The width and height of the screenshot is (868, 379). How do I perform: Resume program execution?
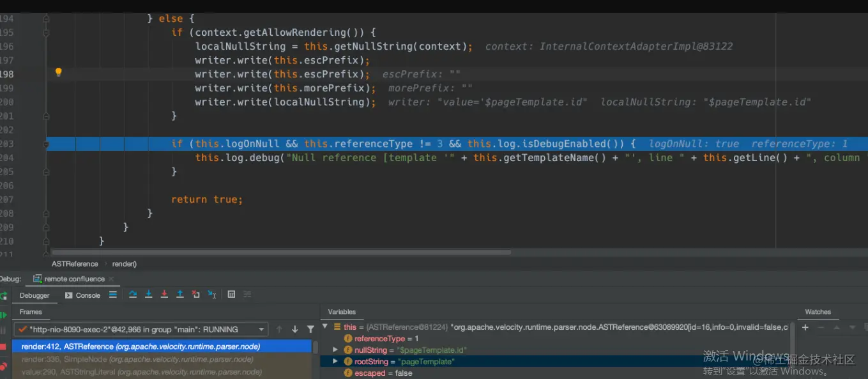[x=3, y=315]
